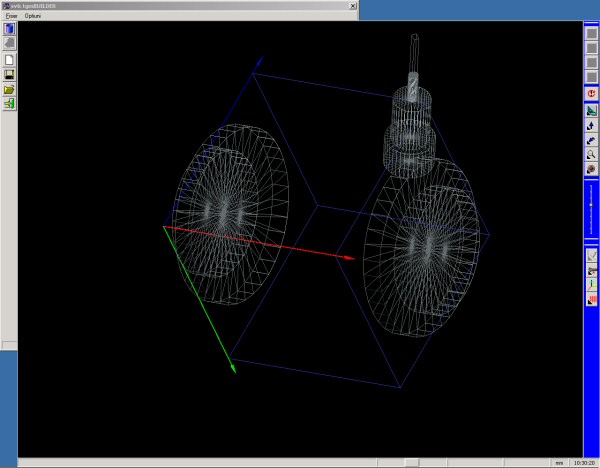Select the teal triangle view icon
This screenshot has height=468, width=600.
[x=592, y=111]
